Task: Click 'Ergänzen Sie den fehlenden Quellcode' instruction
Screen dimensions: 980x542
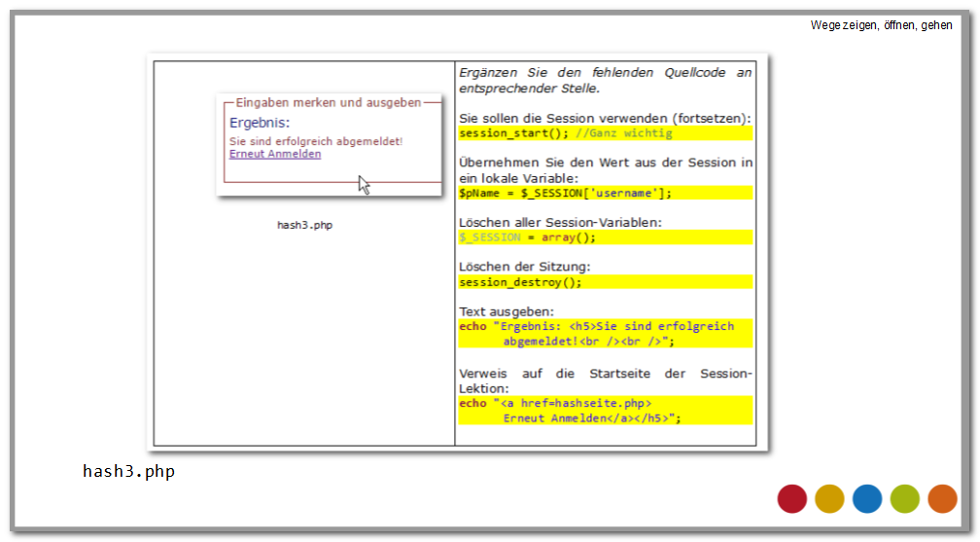Action: [x=605, y=80]
